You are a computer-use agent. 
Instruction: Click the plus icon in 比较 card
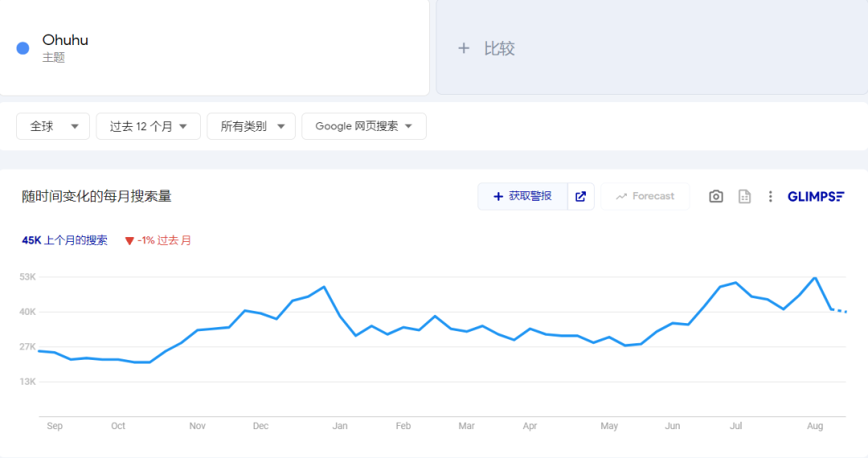tap(464, 48)
